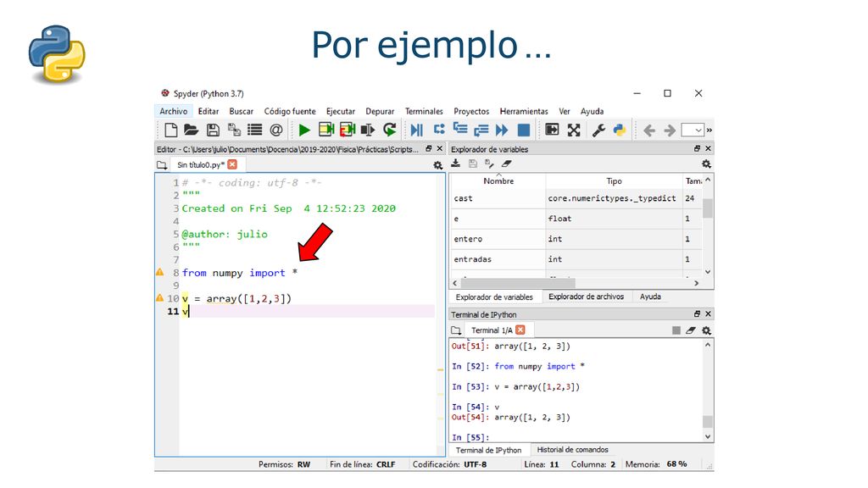Click the @ symbol finder icon
The image size is (868, 488).
click(x=275, y=130)
